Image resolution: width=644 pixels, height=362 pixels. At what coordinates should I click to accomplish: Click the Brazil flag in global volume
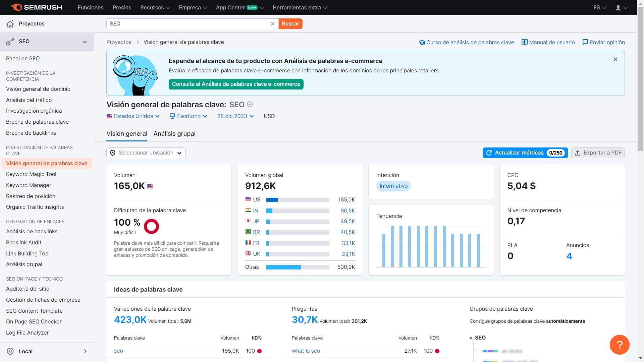248,232
